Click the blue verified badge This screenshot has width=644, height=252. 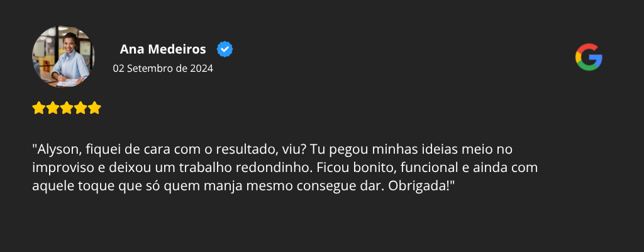coord(225,49)
